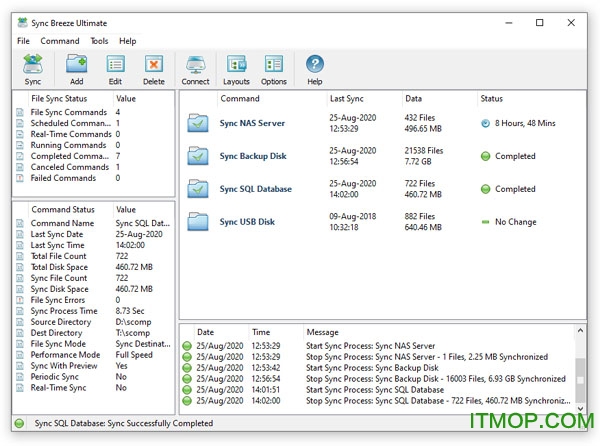
Task: Click the log scrollbar down arrow
Action: click(580, 409)
